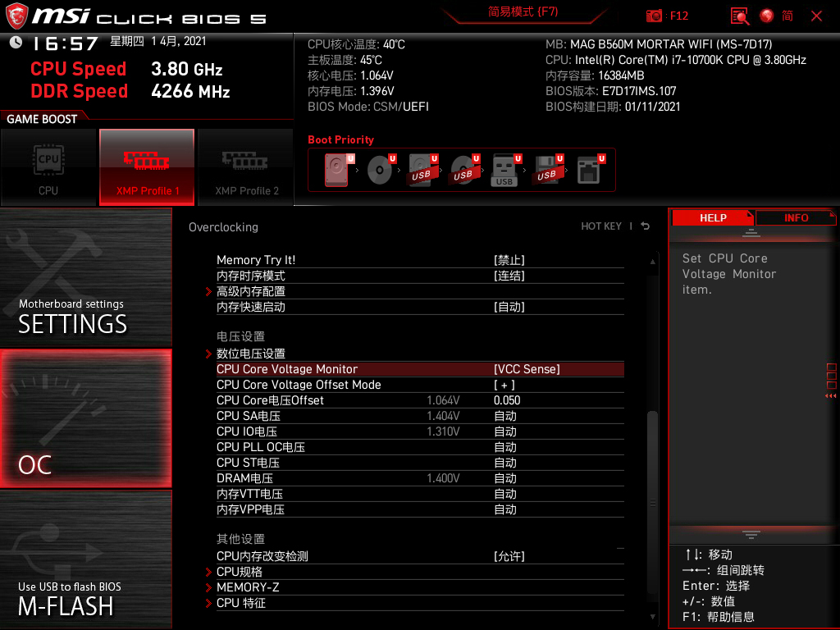Select the hard disk boot device icon
840x630 pixels.
point(336,170)
